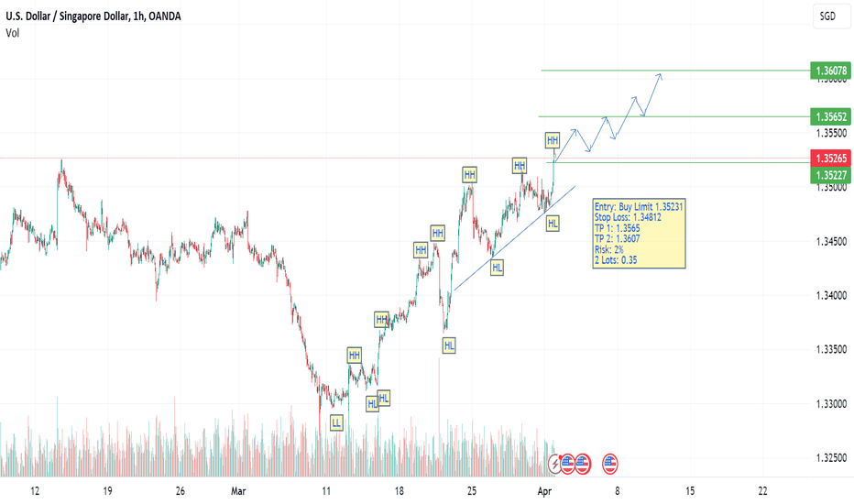Click the Apr date on the time axis
The image size is (854, 504).
544,491
